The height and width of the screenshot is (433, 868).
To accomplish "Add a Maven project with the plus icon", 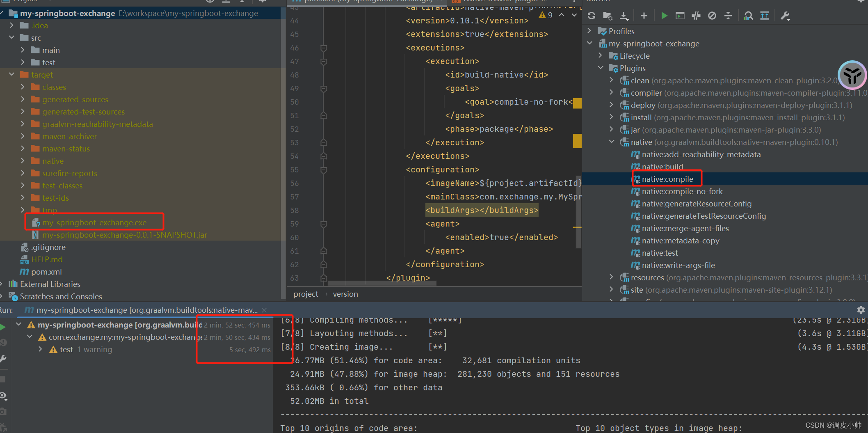I will (x=644, y=16).
